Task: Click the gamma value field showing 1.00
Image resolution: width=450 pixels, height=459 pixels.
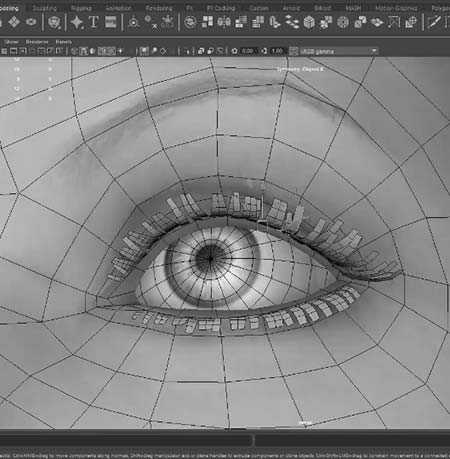Action: point(277,51)
